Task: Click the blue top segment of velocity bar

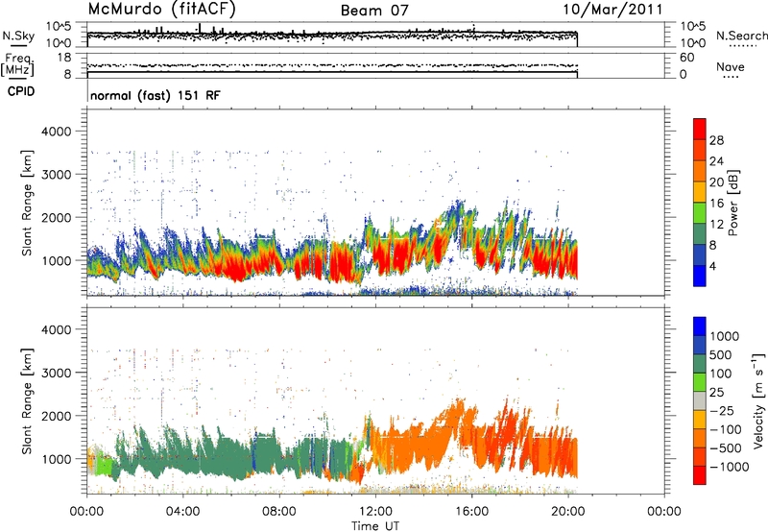Action: (x=700, y=326)
